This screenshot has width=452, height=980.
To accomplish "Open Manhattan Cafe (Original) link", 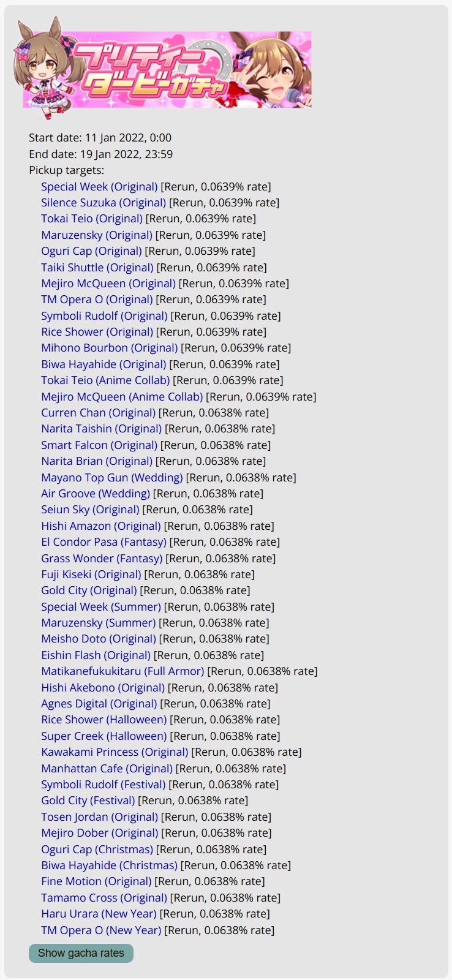I will [x=107, y=769].
